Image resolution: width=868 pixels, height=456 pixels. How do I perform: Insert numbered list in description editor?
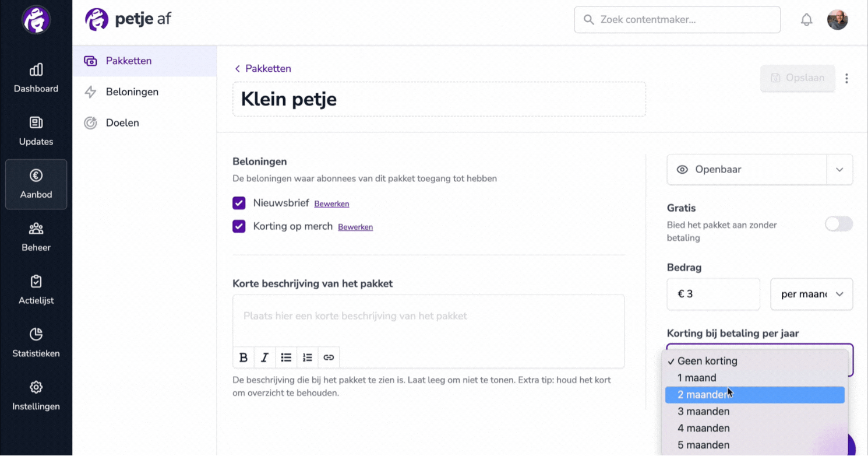(x=308, y=357)
